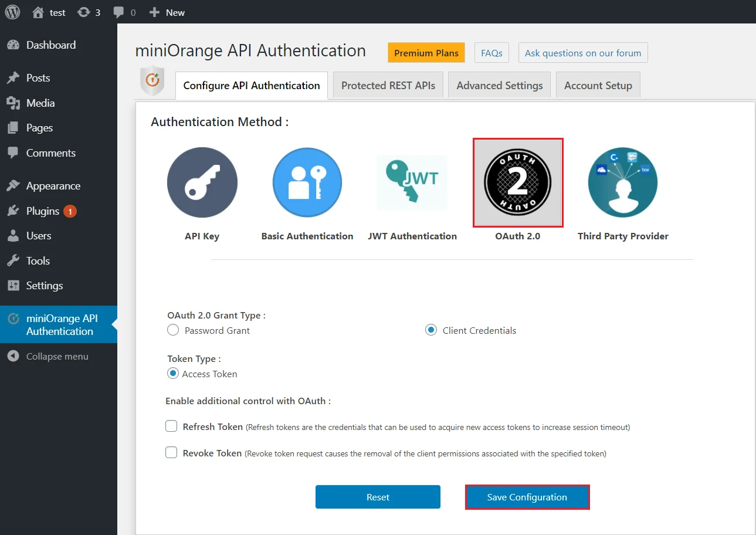Click the Dashboard gauge icon
The image size is (756, 535).
13,45
